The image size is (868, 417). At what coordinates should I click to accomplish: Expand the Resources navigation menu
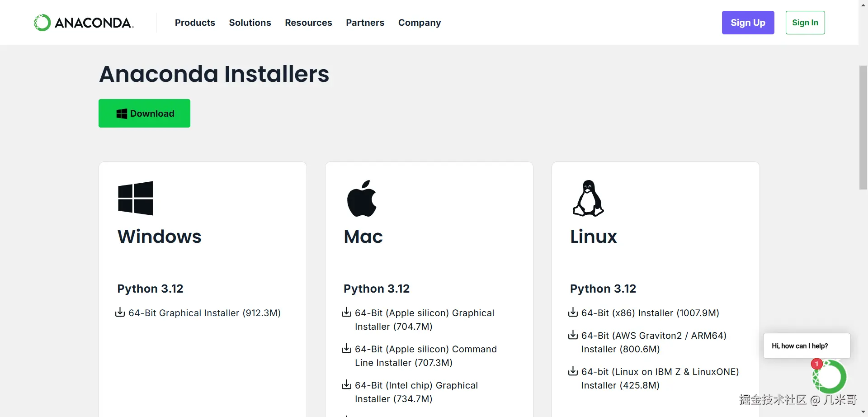pyautogui.click(x=308, y=23)
